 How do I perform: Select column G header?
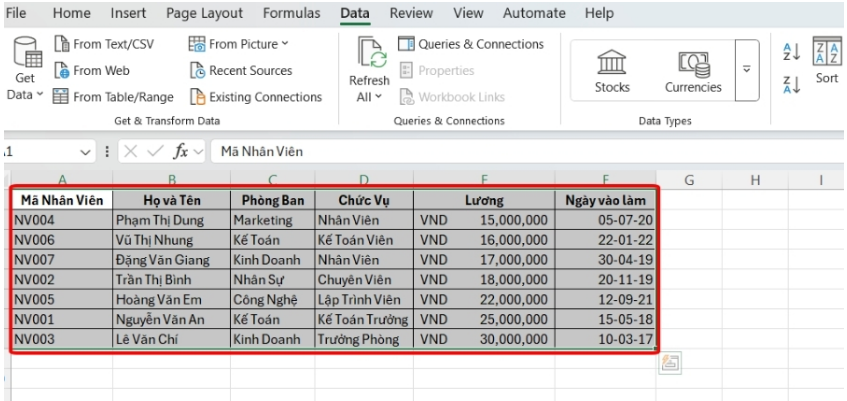coord(689,180)
